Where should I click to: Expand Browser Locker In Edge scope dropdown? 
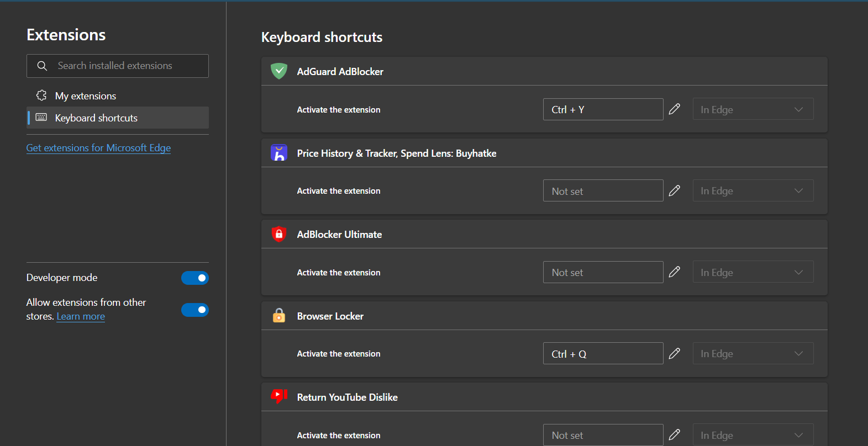coord(753,353)
